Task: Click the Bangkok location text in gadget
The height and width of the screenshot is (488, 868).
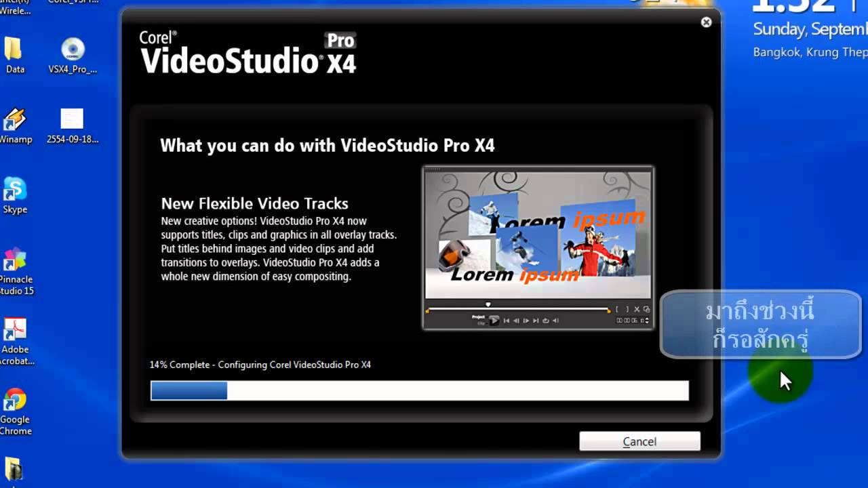Action: point(810,52)
